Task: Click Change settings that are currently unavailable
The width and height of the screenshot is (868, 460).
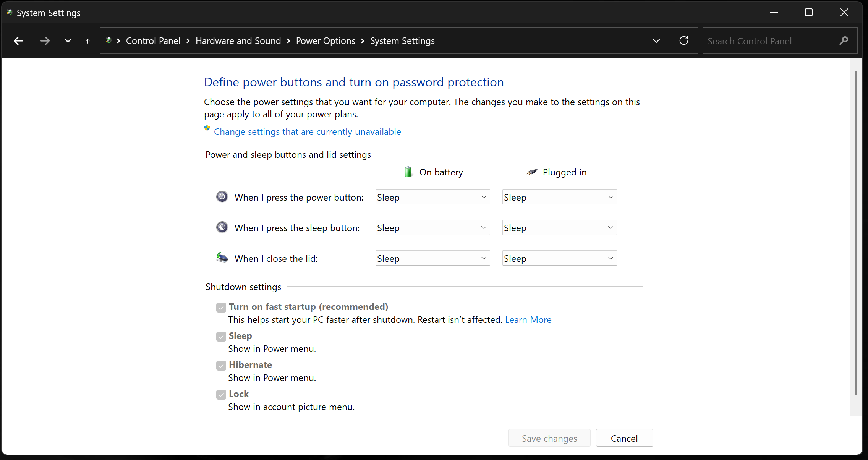Action: (307, 132)
